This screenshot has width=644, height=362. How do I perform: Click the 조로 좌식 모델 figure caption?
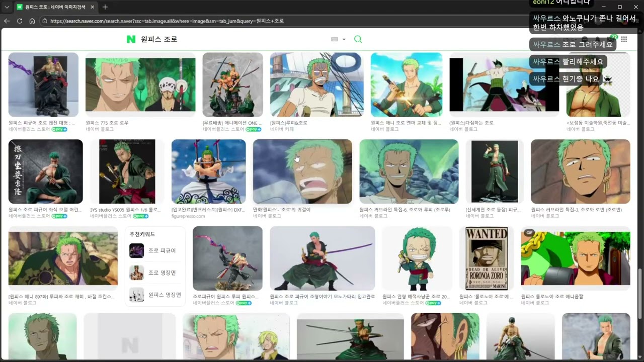[x=45, y=210]
